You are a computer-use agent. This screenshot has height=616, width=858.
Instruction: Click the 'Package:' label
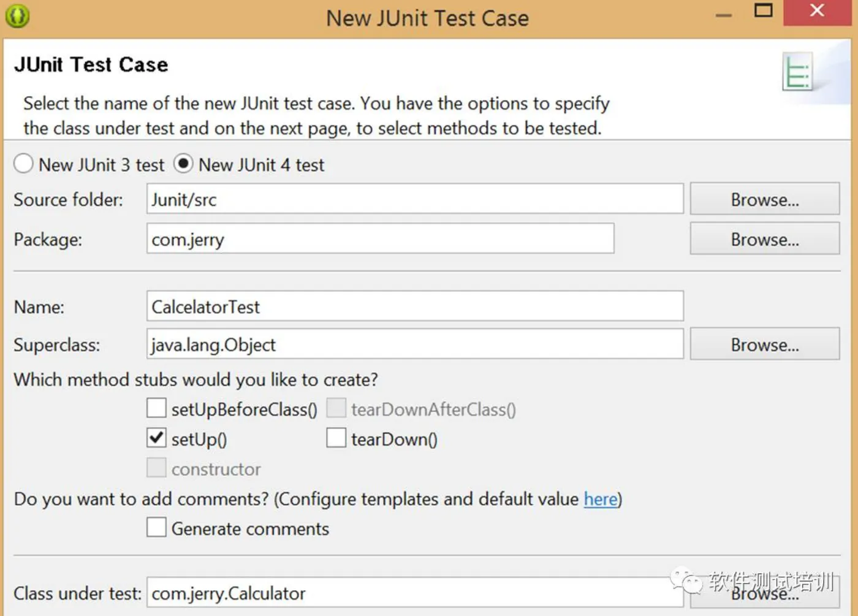[x=48, y=240]
